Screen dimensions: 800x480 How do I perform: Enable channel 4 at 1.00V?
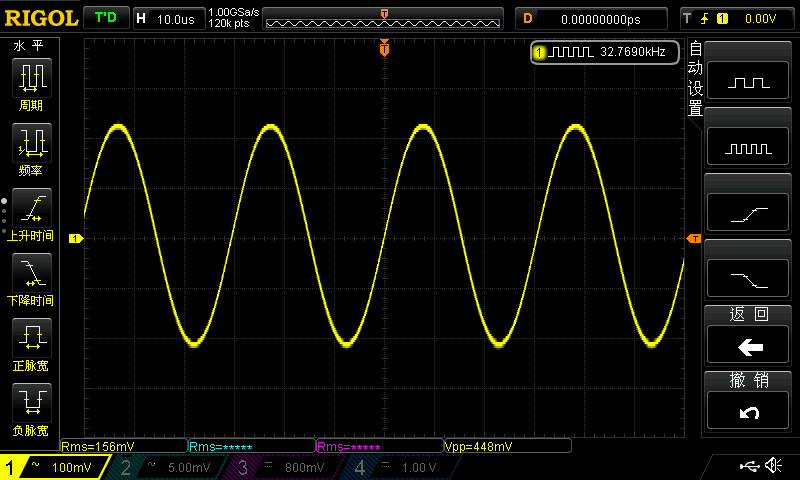402,467
